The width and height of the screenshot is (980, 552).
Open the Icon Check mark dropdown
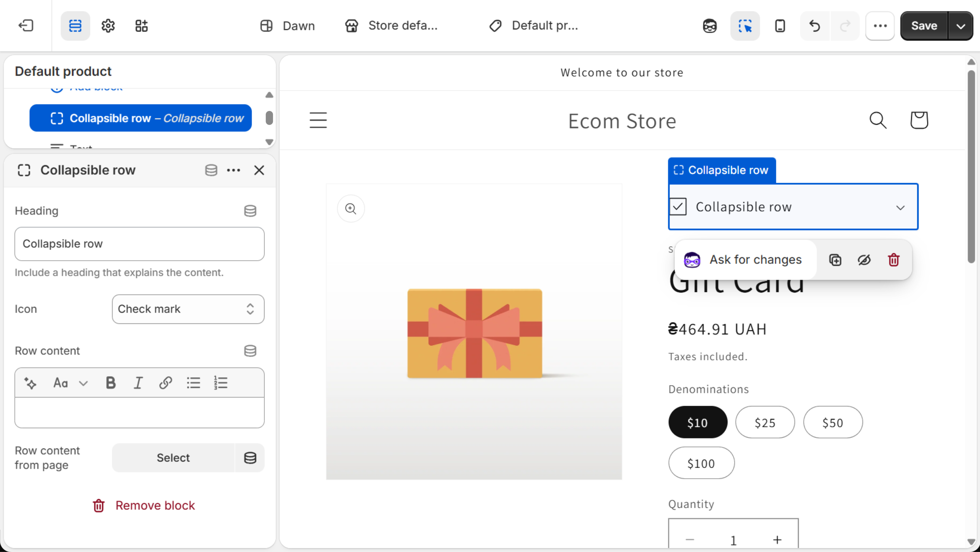(188, 309)
